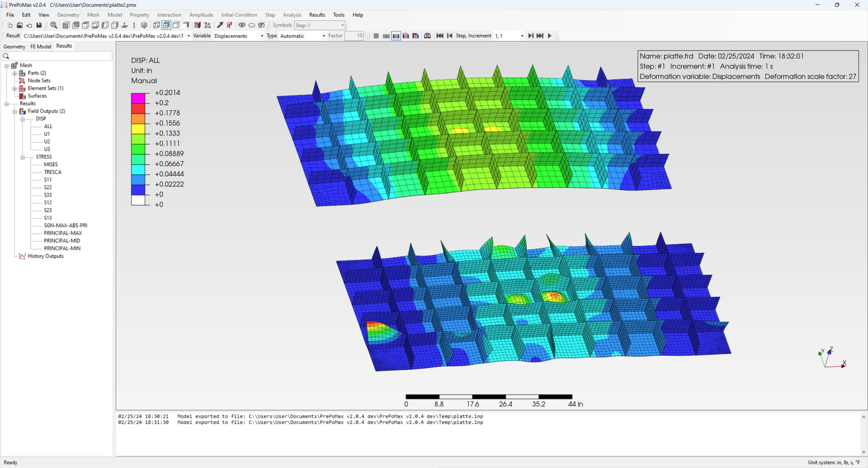Toggle hide all parts icon
Image resolution: width=868 pixels, height=468 pixels.
pos(252,25)
